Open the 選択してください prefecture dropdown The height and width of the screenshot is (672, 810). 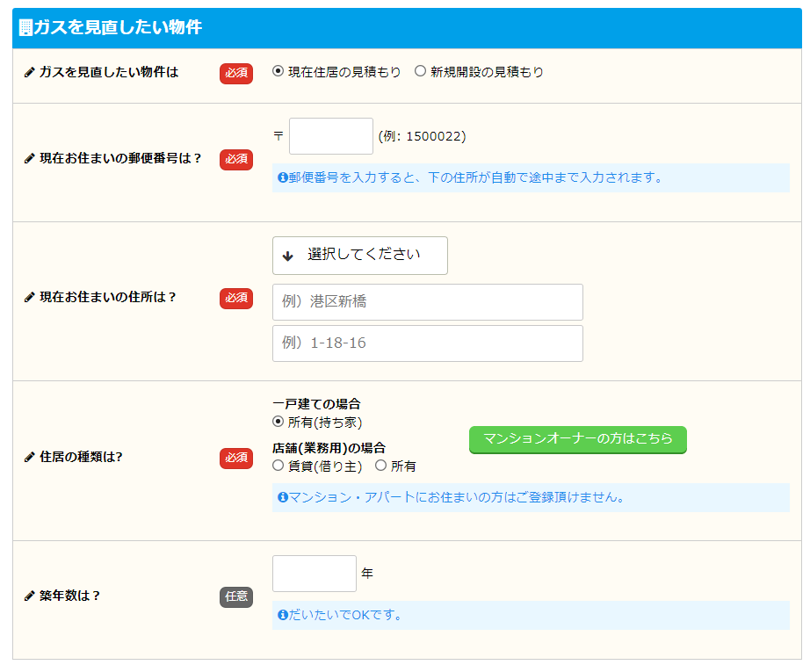360,256
